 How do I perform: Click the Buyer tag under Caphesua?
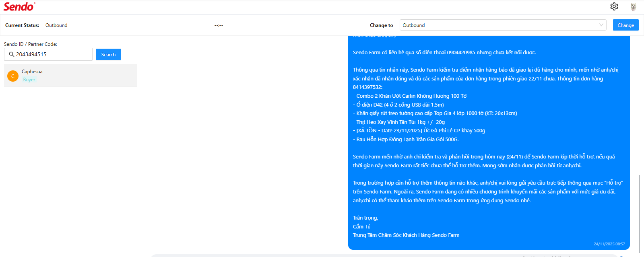[x=29, y=80]
